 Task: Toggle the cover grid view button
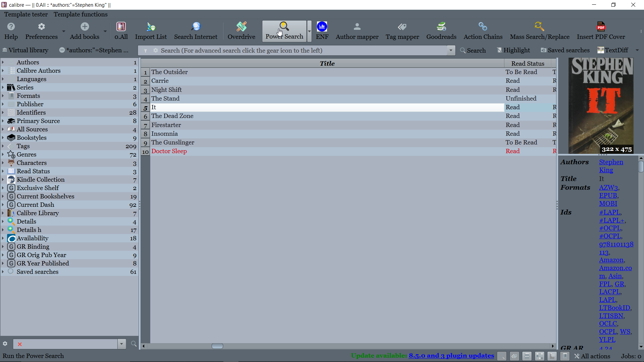[x=539, y=356]
